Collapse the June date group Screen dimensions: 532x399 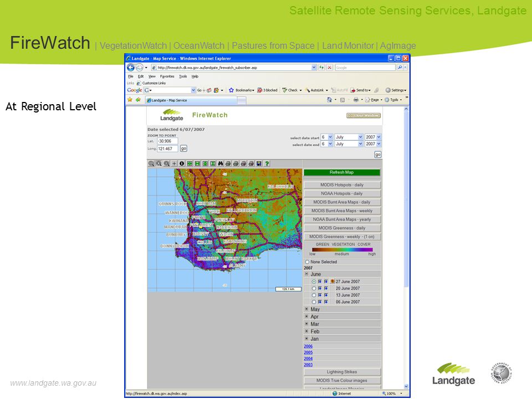click(306, 274)
